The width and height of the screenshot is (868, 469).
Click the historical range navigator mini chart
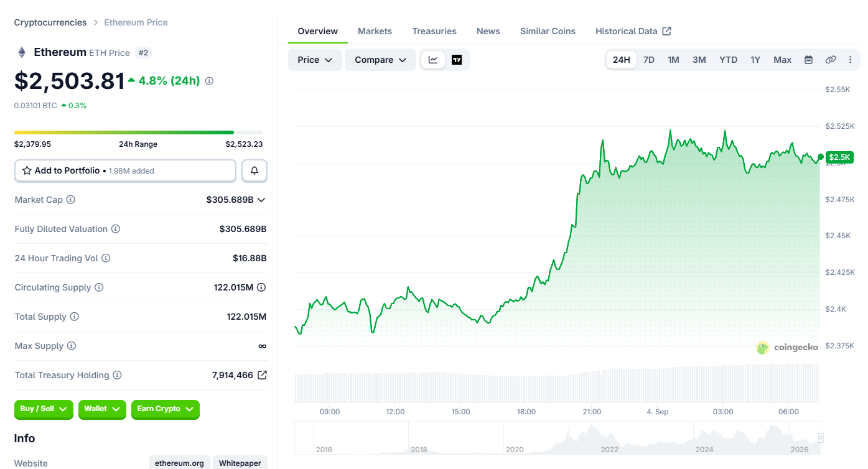coord(558,438)
